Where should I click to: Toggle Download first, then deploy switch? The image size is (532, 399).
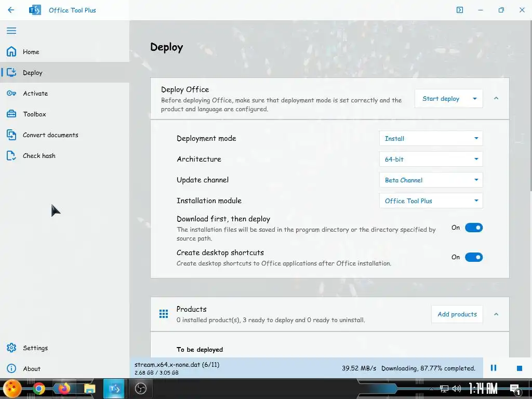click(x=474, y=228)
